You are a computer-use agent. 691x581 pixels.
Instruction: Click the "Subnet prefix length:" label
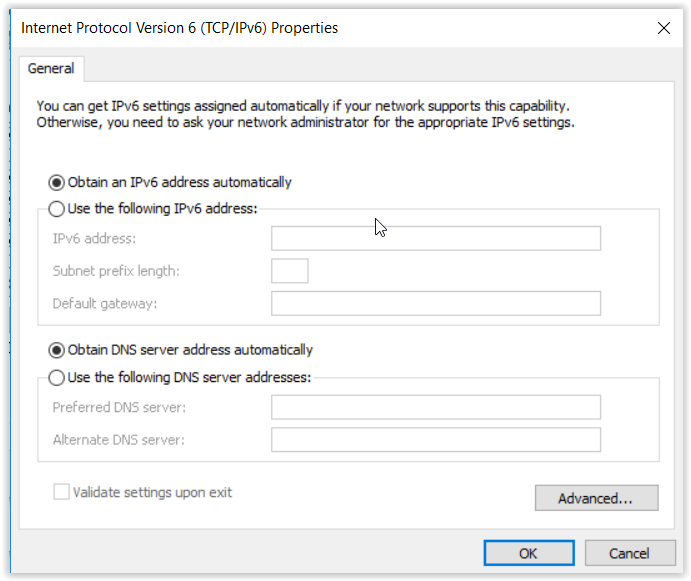coord(116,271)
